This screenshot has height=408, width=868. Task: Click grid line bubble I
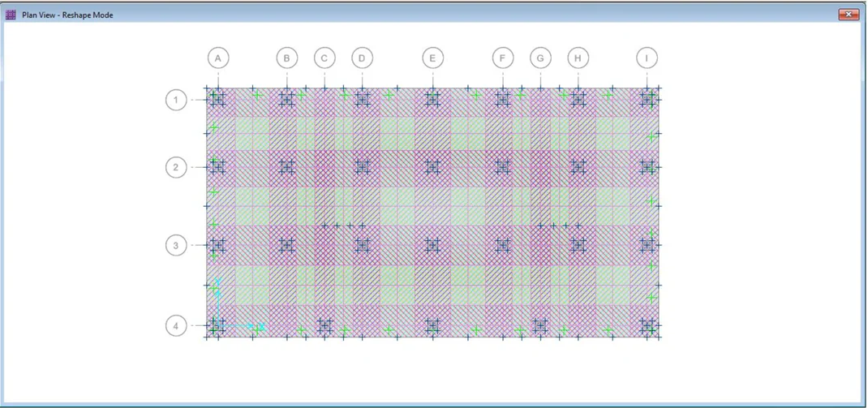[x=647, y=58]
